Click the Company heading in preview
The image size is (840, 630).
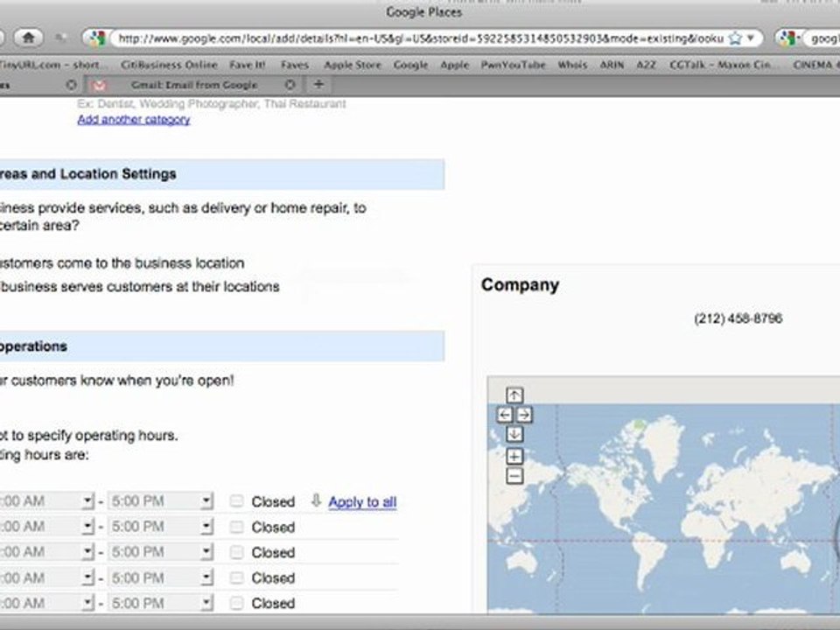click(520, 284)
